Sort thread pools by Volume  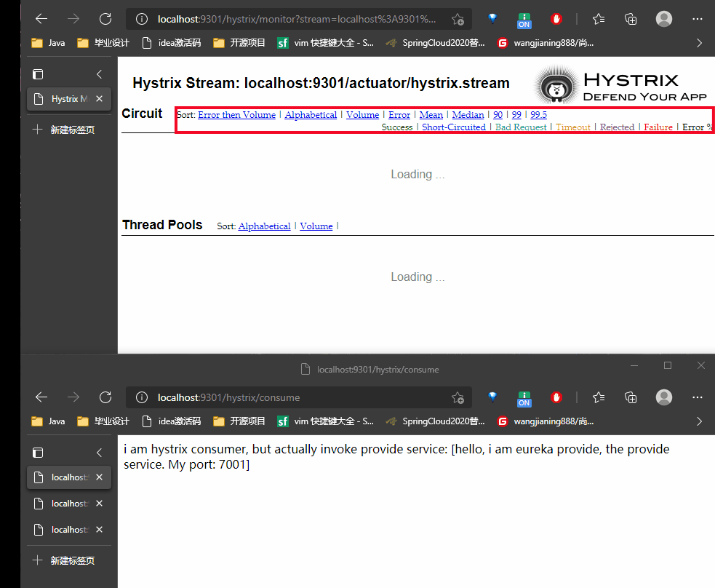click(x=316, y=226)
